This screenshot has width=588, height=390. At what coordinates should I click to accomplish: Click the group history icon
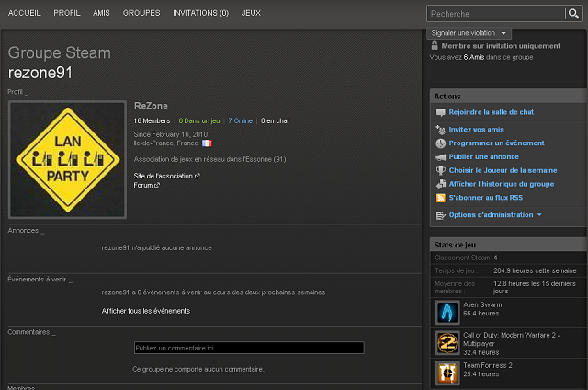tap(441, 184)
